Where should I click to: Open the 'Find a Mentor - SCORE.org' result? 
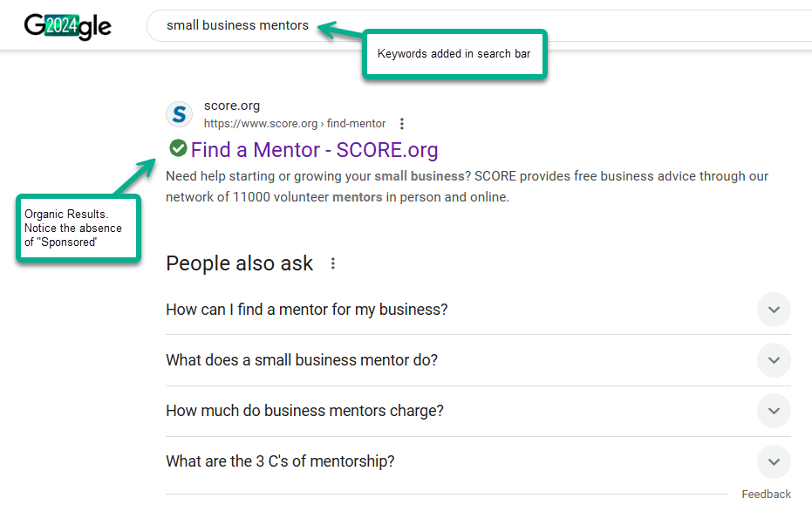point(314,150)
